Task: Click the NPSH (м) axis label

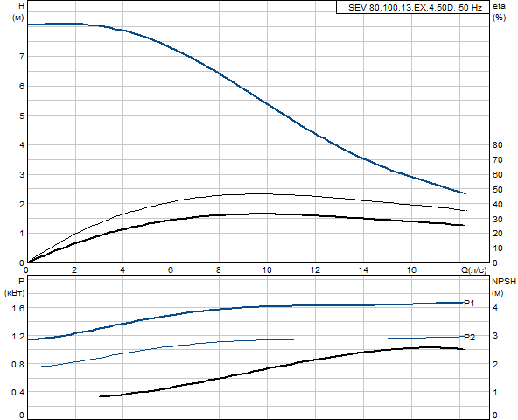Action: (504, 287)
